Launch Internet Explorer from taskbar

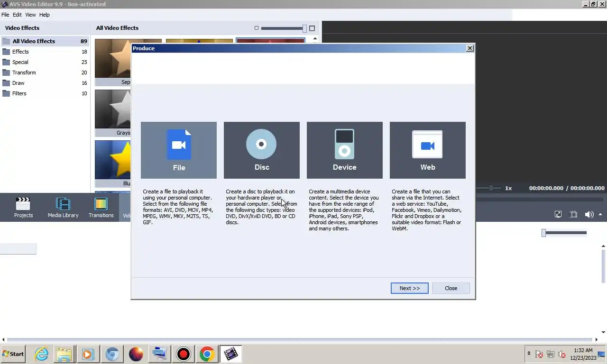(42, 354)
